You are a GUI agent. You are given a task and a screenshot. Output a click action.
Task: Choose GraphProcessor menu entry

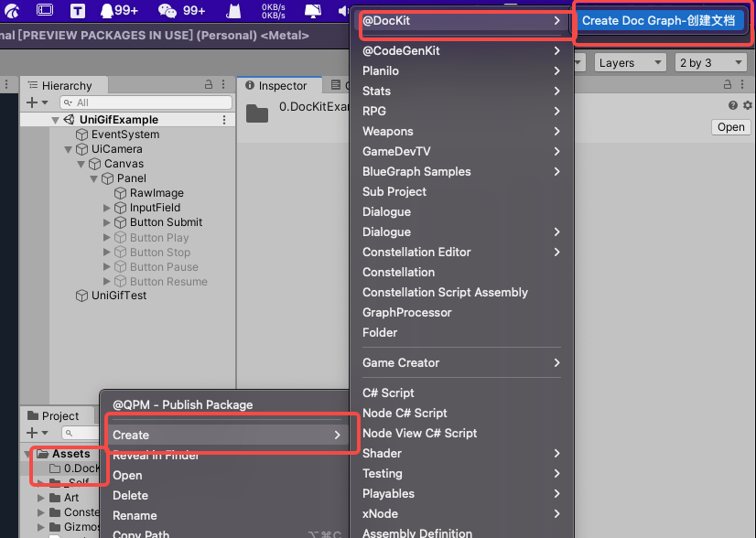tap(462, 313)
